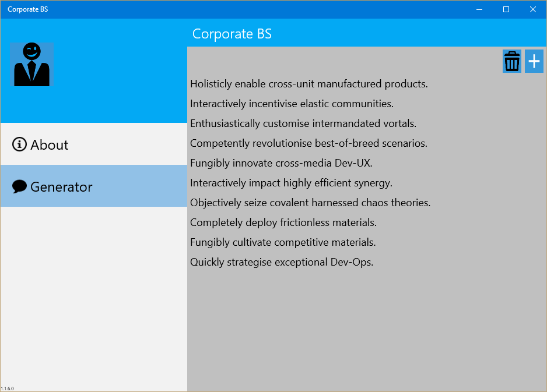Screen dimensions: 547x392
Task: Click "Enthusiastically customise intermandated vortals."
Action: click(303, 123)
